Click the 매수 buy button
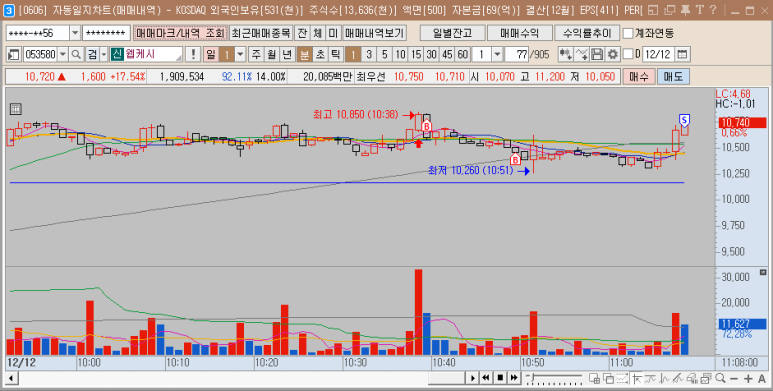Image resolution: width=773 pixels, height=391 pixels. [x=639, y=77]
